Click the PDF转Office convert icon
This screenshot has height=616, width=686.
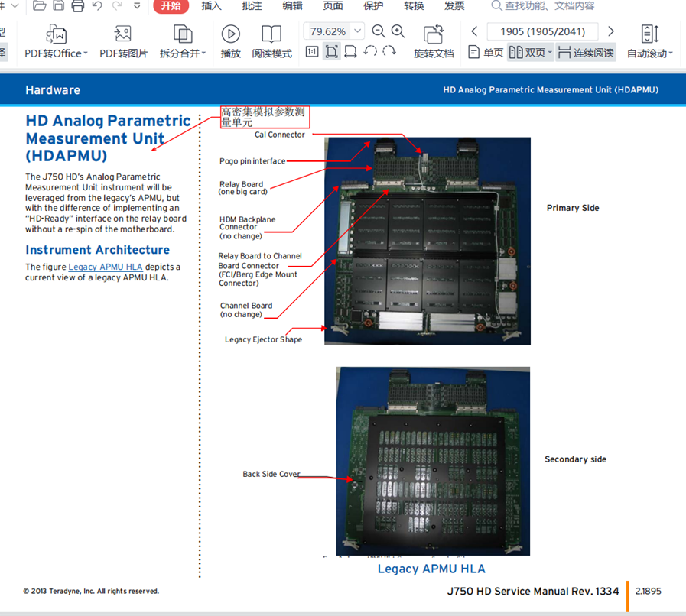click(56, 34)
